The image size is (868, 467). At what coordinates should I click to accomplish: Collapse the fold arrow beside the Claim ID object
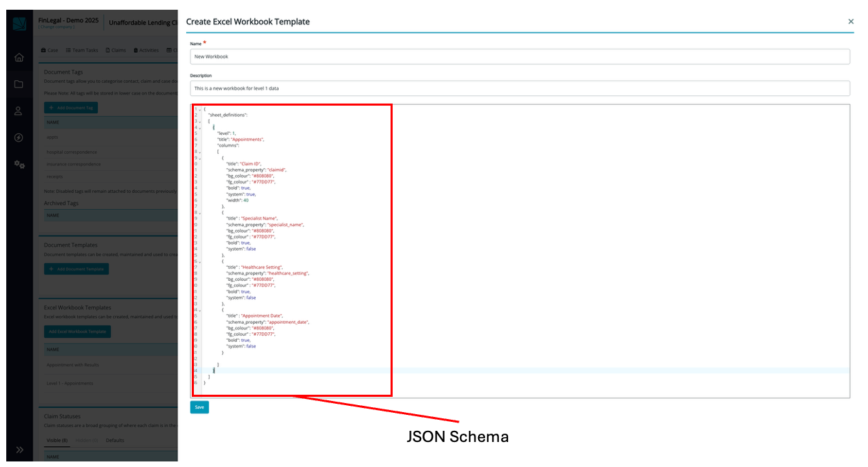click(x=200, y=158)
